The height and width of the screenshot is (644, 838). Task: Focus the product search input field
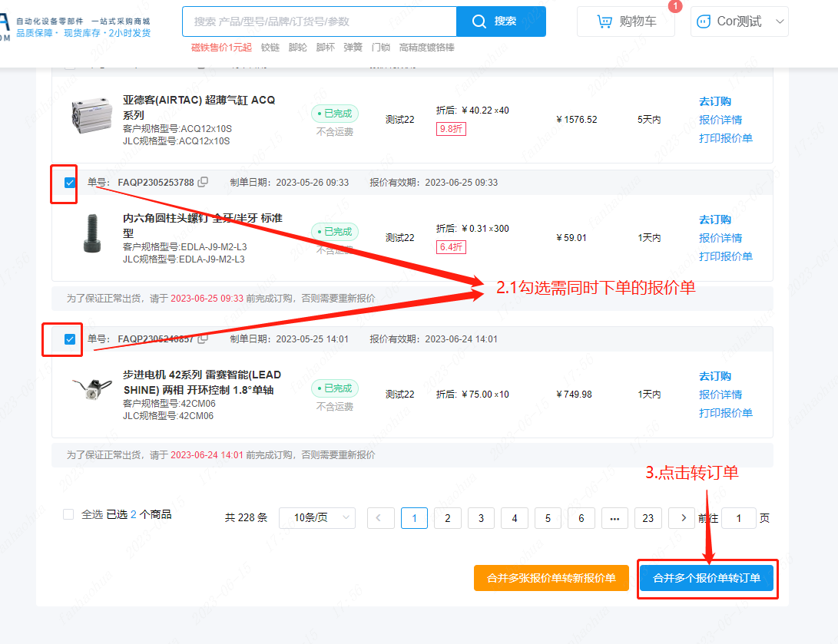click(x=319, y=21)
